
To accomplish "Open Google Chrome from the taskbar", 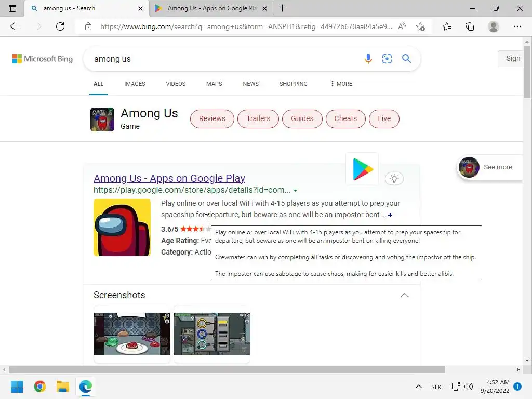I will (39, 387).
